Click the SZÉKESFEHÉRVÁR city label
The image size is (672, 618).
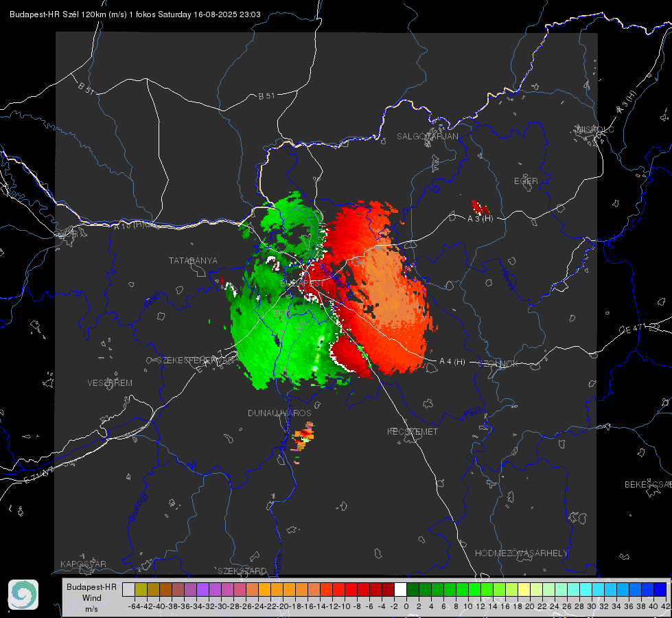tap(195, 360)
